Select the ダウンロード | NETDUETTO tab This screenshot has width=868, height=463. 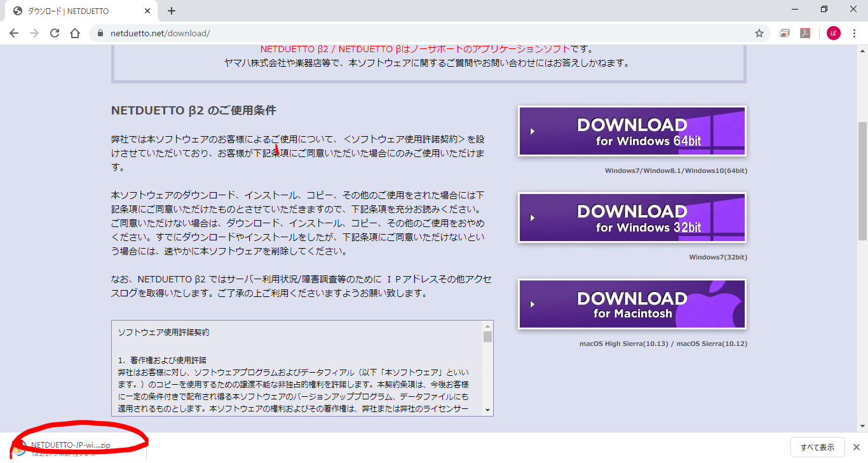pos(83,11)
